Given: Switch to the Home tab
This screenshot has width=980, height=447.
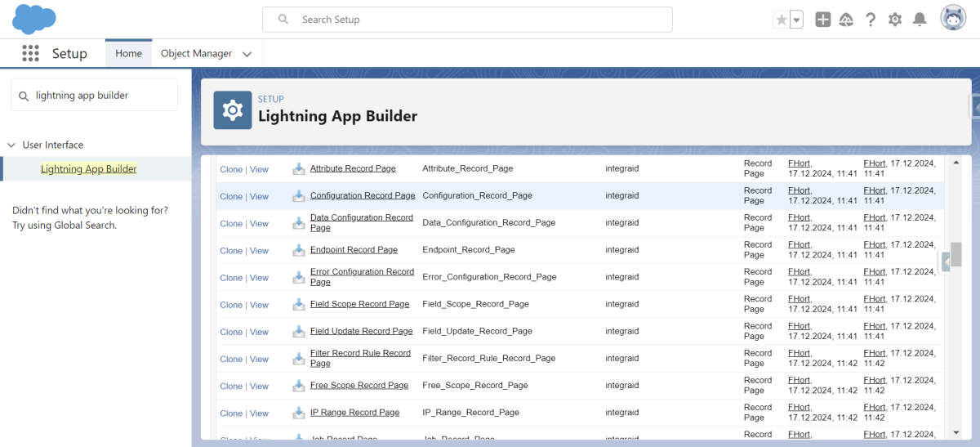Looking at the screenshot, I should tap(128, 53).
